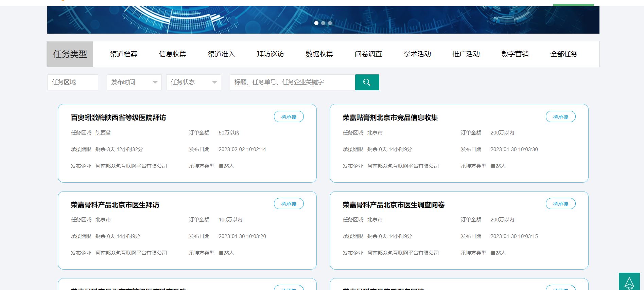The height and width of the screenshot is (290, 644).
Task: Click 待承接 on 百奥蚓激酶陕西省等级医院拜访 card
Action: point(289,117)
